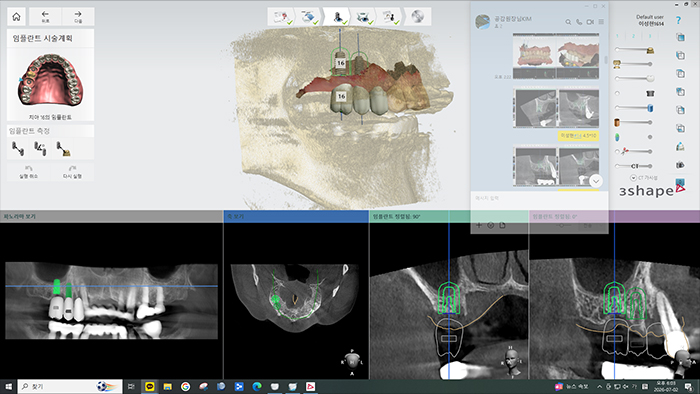Select the implant-to-crown measurement tool
700x394 pixels.
pos(63,148)
